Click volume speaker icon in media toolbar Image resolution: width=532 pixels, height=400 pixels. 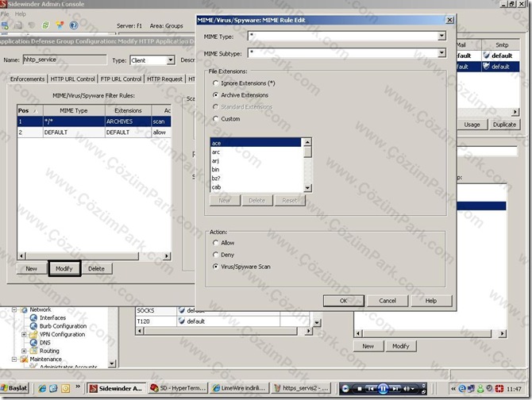click(x=407, y=389)
